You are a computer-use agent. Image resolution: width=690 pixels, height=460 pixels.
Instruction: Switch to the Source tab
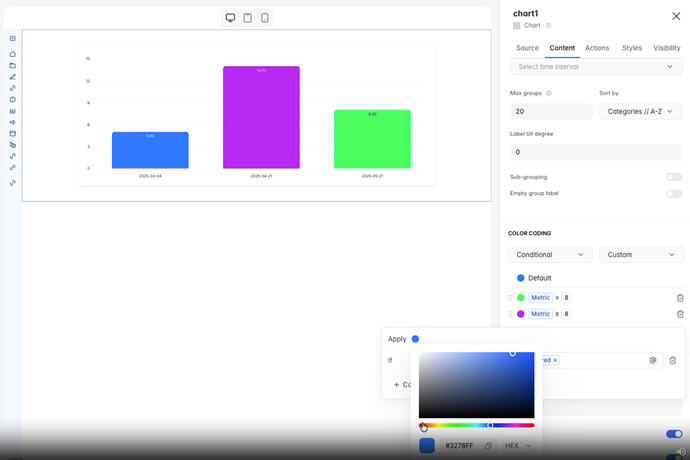point(527,48)
